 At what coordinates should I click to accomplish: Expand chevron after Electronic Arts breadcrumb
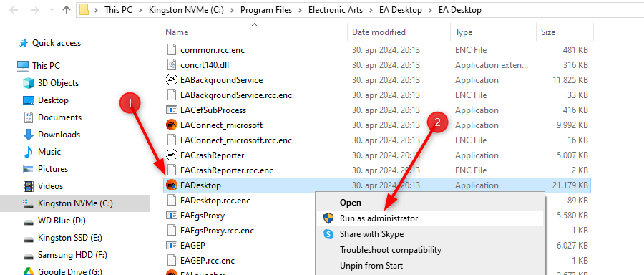(x=371, y=10)
